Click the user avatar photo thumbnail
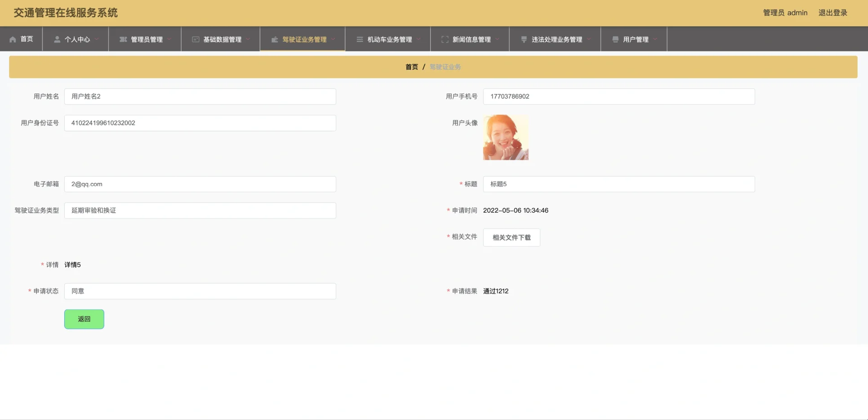This screenshot has height=420, width=868. click(x=505, y=137)
